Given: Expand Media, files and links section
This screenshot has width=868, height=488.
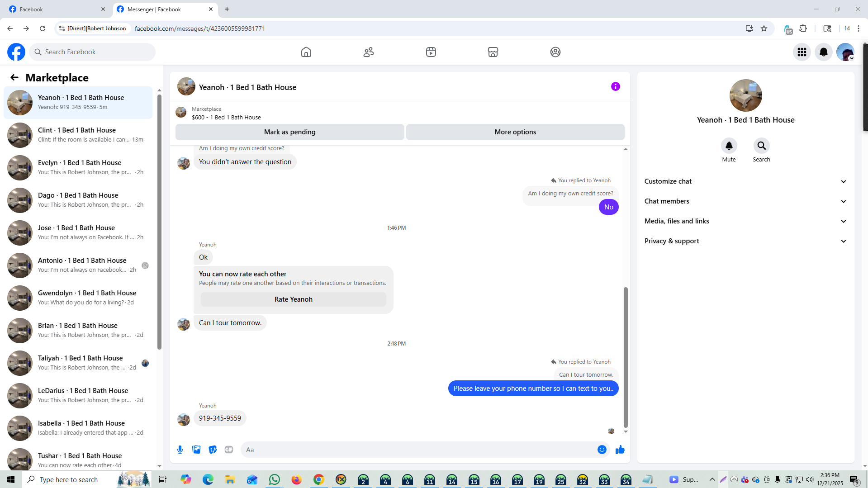Looking at the screenshot, I should click(x=745, y=221).
